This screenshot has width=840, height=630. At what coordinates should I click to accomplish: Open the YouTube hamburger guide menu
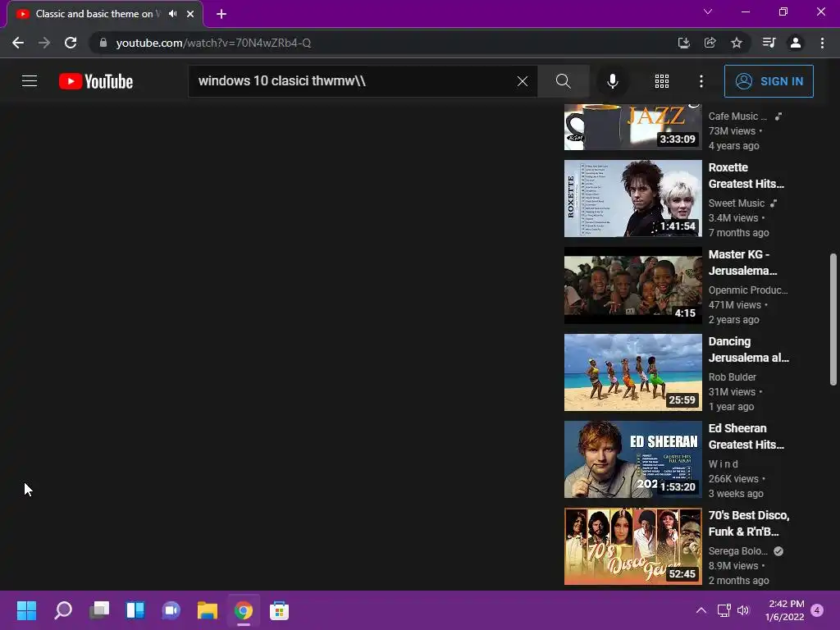(x=30, y=81)
